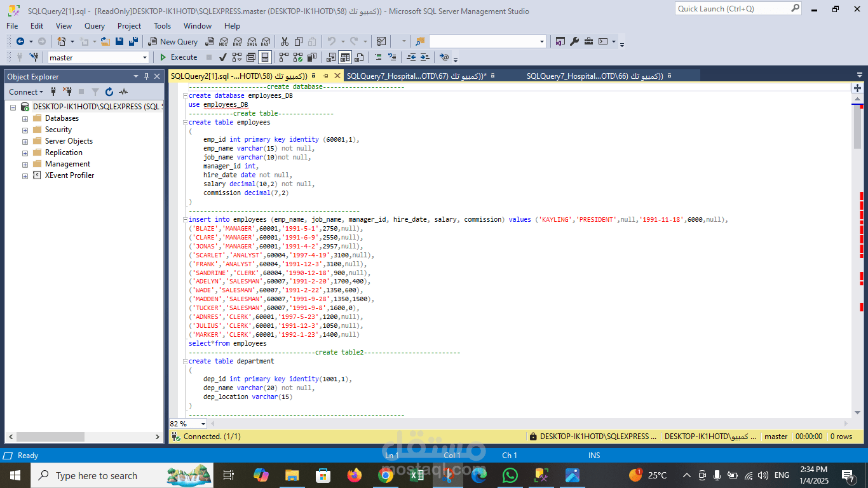This screenshot has width=868, height=488.
Task: Click the Save All floppy disks icon
Action: (x=133, y=41)
